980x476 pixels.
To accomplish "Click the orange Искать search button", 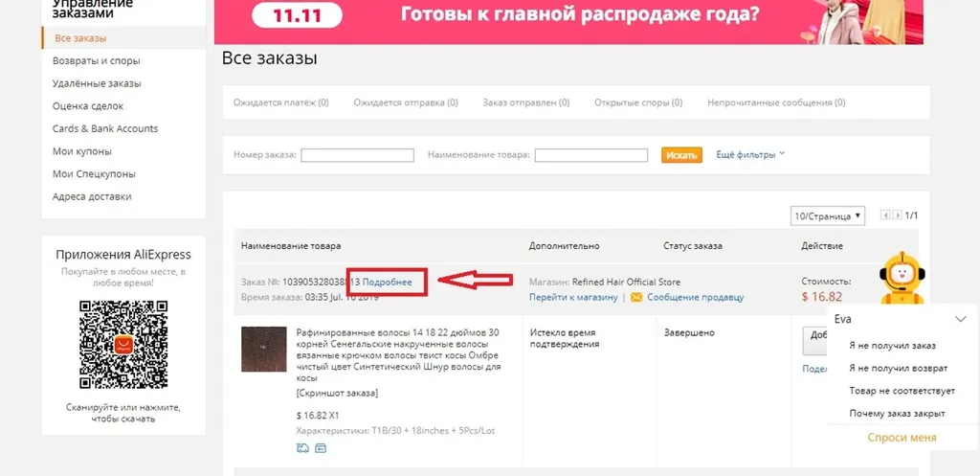I will point(681,155).
